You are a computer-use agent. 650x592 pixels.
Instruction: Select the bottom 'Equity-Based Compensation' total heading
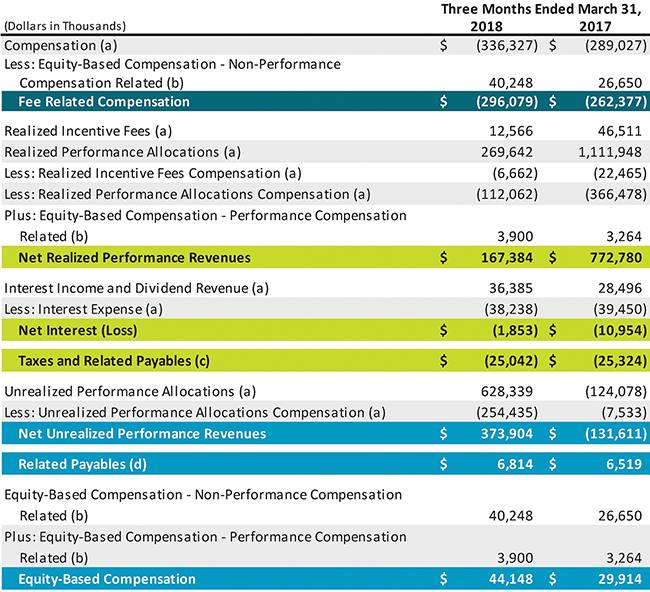click(x=107, y=579)
